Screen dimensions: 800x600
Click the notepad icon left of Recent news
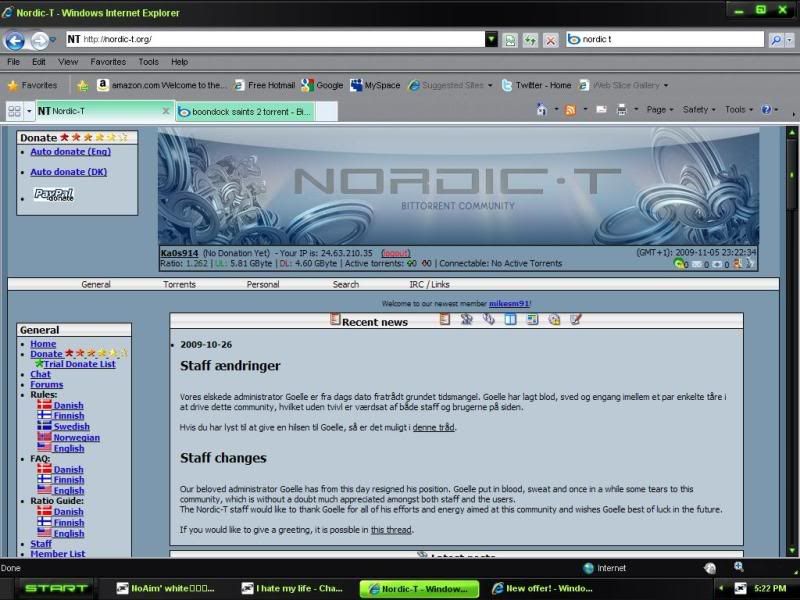click(335, 320)
